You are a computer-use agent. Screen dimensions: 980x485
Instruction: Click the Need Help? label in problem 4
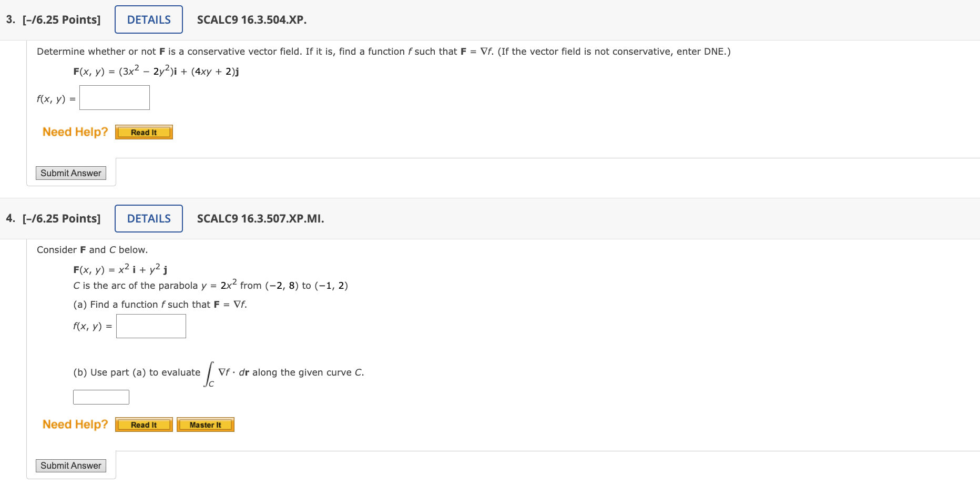point(75,425)
